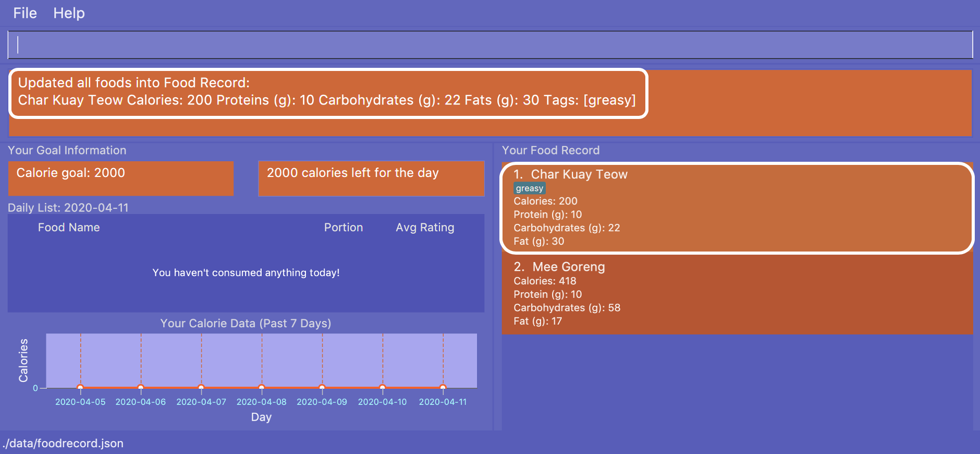This screenshot has width=980, height=454.
Task: Click Calories: 418 in Mee Goreng card
Action: click(x=545, y=281)
